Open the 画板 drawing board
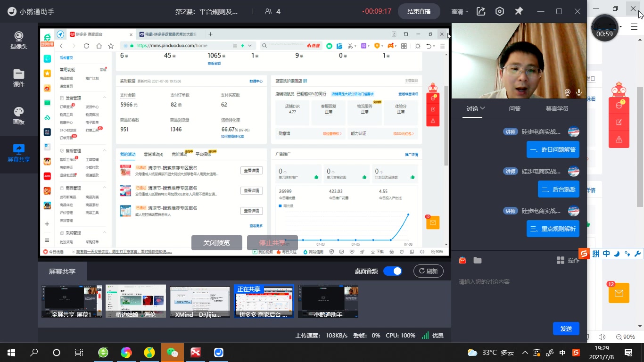Screen dimensions: 644x362 (x=19, y=116)
